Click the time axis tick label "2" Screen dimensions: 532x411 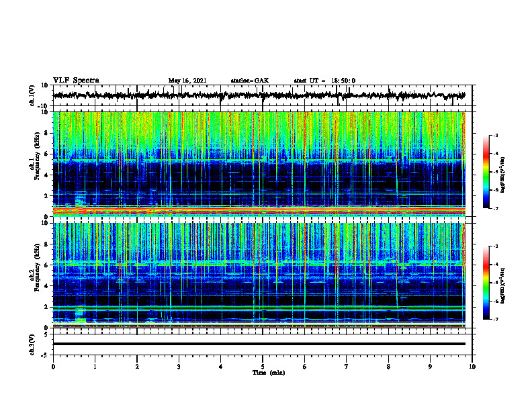pyautogui.click(x=137, y=367)
